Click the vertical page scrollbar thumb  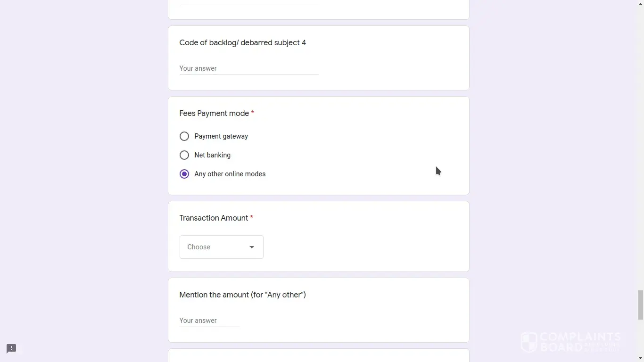(x=640, y=305)
